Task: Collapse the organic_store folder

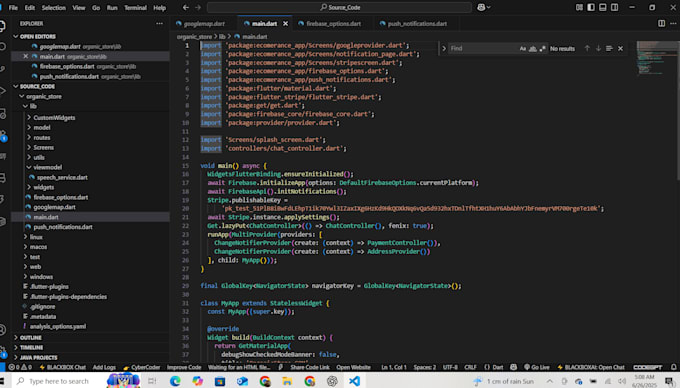Action: pyautogui.click(x=44, y=96)
